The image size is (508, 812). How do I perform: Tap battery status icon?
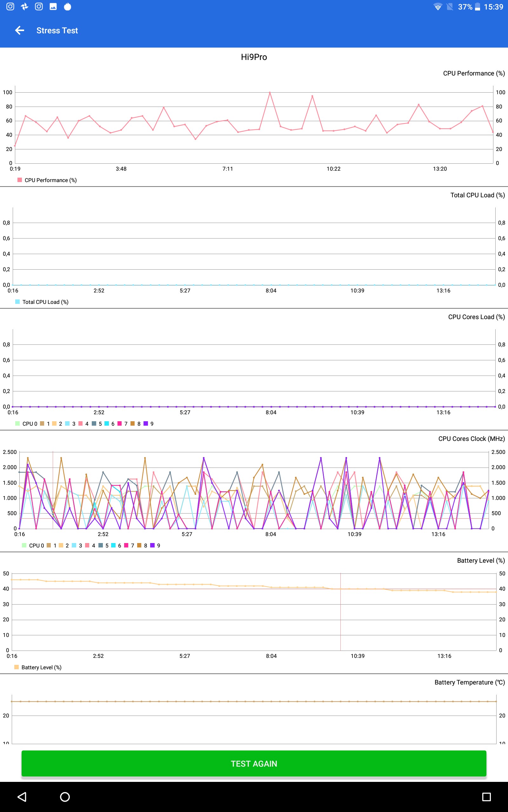[478, 7]
